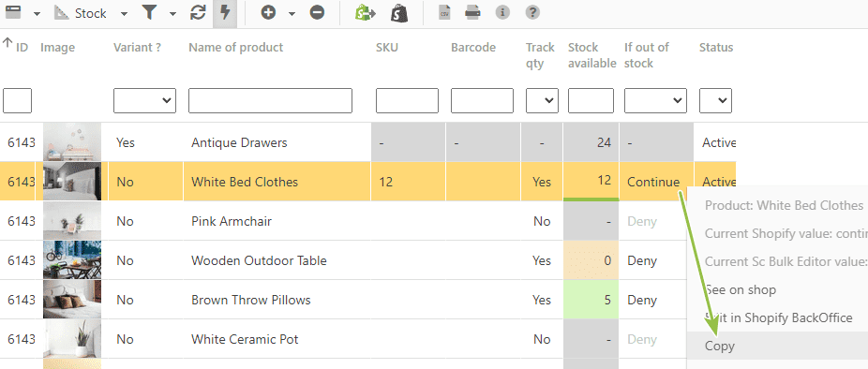Click the plus add icon
Image resolution: width=868 pixels, height=369 pixels.
pos(268,12)
